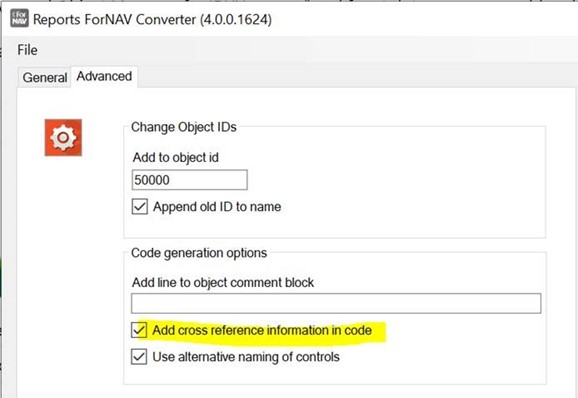Focus the Add to object id field
578x398 pixels.
pos(189,180)
